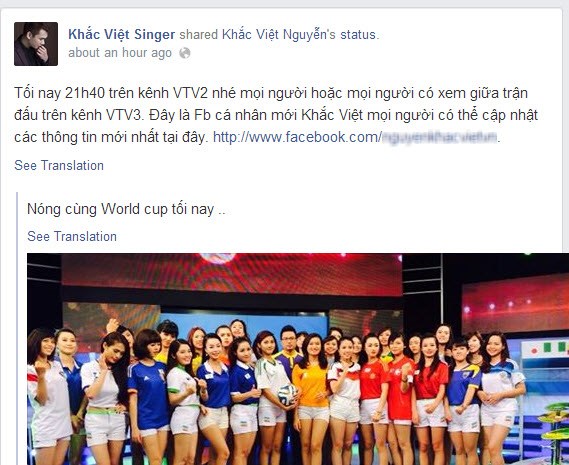
Task: Click See Translation under the shared status
Action: 72,236
